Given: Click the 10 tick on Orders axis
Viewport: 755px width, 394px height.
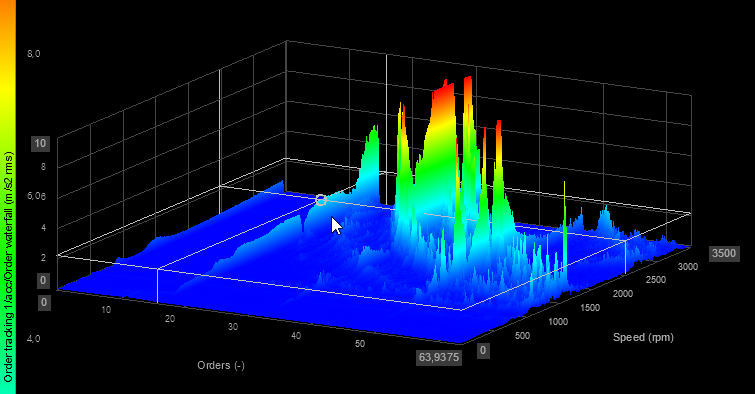Looking at the screenshot, I should (106, 310).
